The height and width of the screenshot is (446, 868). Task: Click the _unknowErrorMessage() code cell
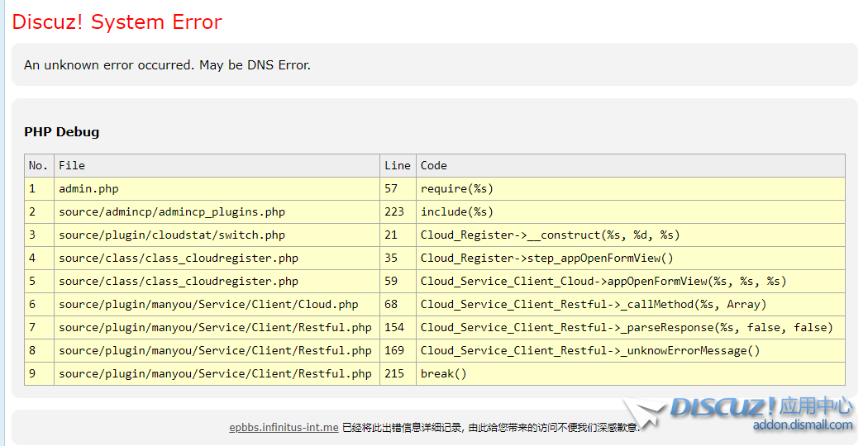point(590,350)
